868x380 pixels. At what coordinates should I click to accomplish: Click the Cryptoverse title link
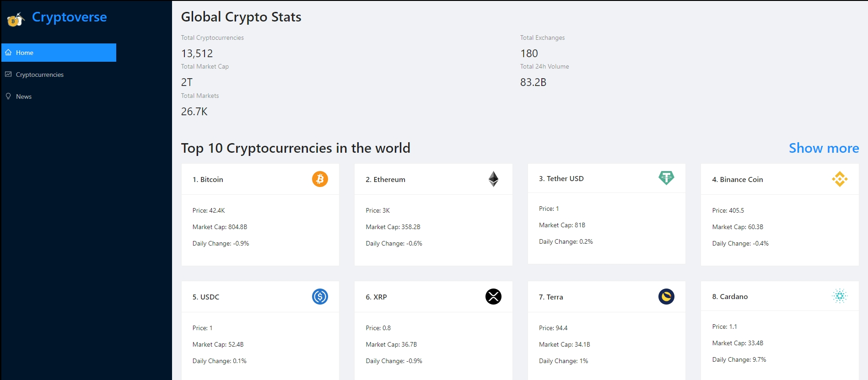click(69, 17)
